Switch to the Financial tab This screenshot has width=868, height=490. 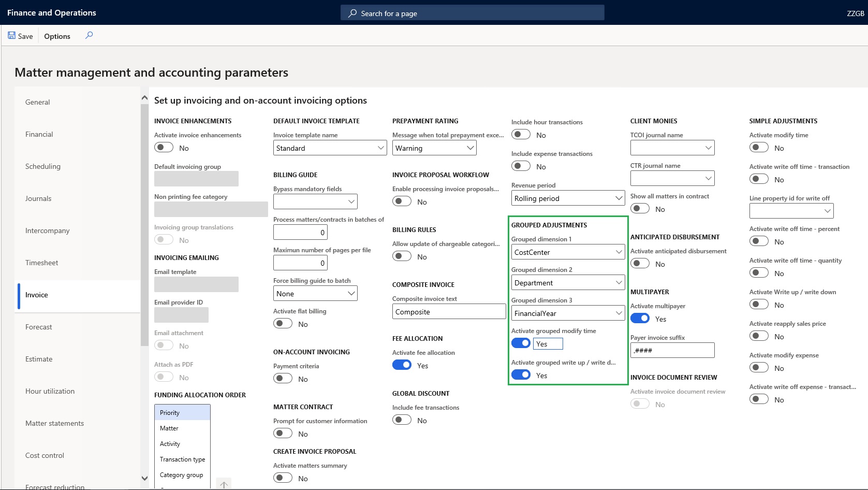[x=78, y=134]
